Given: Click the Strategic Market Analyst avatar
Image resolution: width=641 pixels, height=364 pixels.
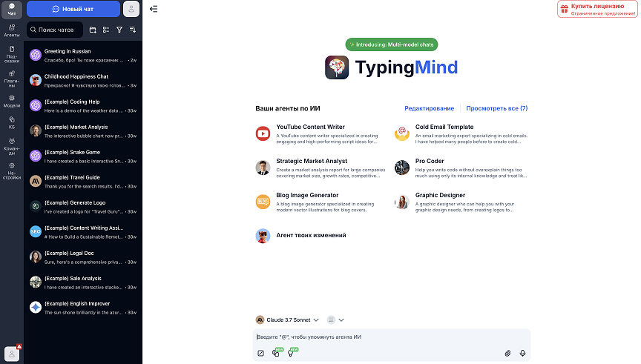Looking at the screenshot, I should [x=263, y=168].
